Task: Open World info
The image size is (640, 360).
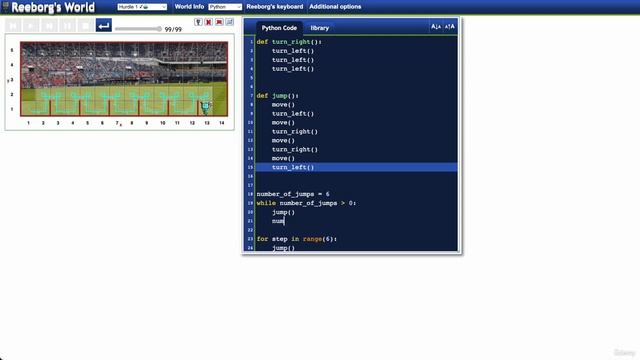Action: click(189, 7)
